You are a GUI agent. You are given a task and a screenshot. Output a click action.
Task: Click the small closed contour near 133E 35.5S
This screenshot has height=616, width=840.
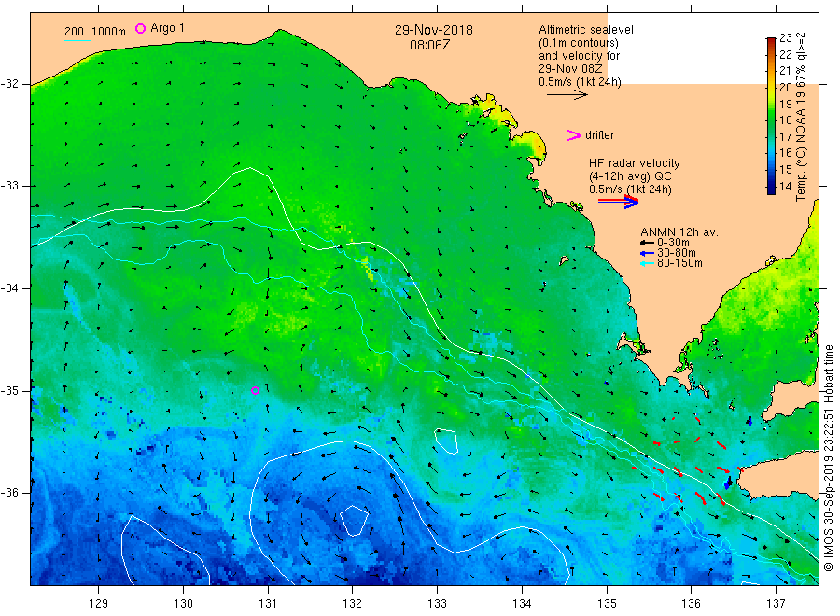coord(446,441)
